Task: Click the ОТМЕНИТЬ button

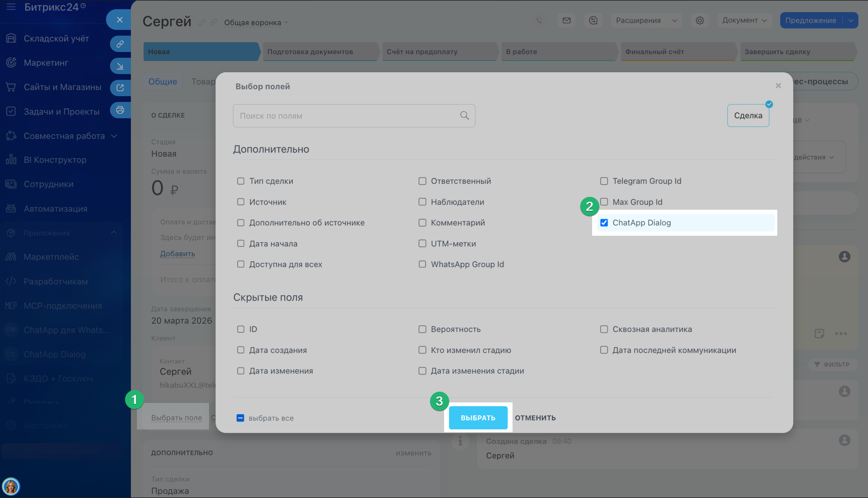Action: [535, 418]
